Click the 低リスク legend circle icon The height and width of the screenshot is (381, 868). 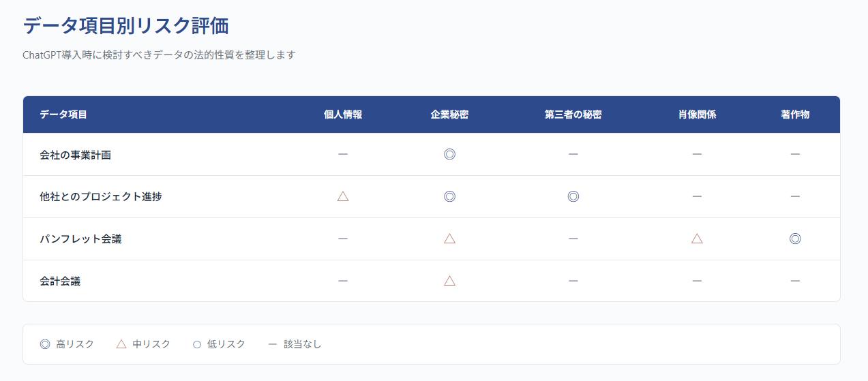coord(197,344)
